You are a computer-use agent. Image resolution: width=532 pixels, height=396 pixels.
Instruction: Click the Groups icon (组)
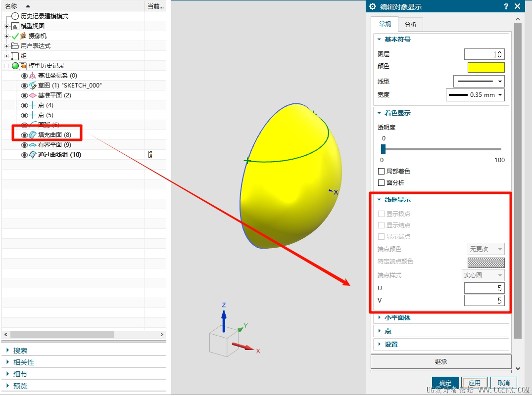[15, 55]
